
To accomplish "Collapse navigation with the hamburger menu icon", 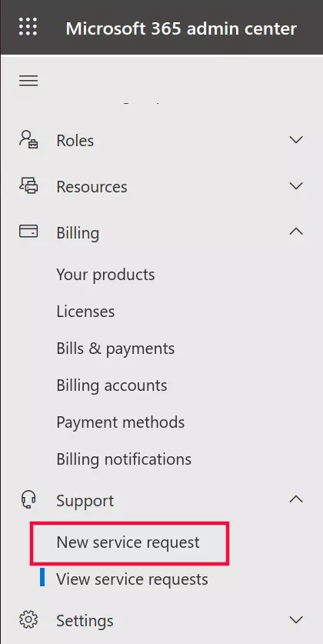I will (28, 81).
